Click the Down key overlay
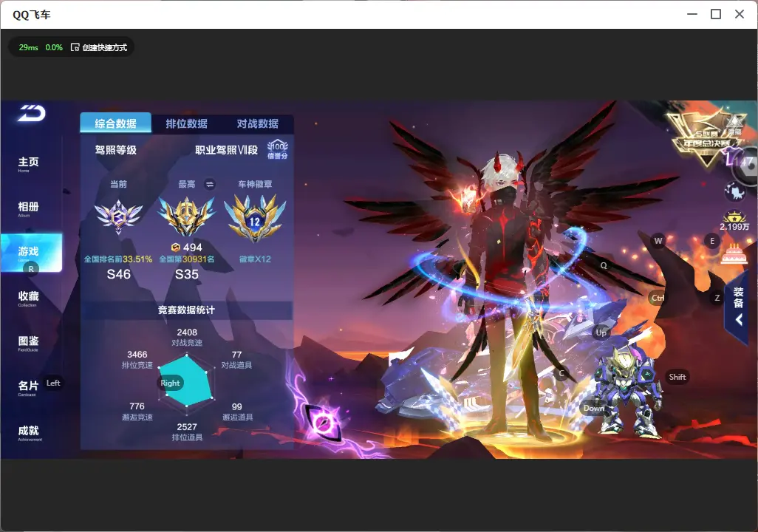 pos(594,408)
